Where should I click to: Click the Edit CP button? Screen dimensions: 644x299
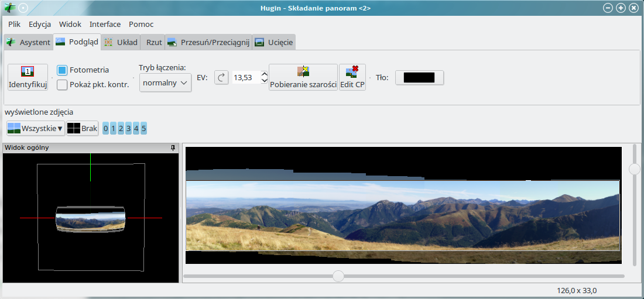point(352,77)
